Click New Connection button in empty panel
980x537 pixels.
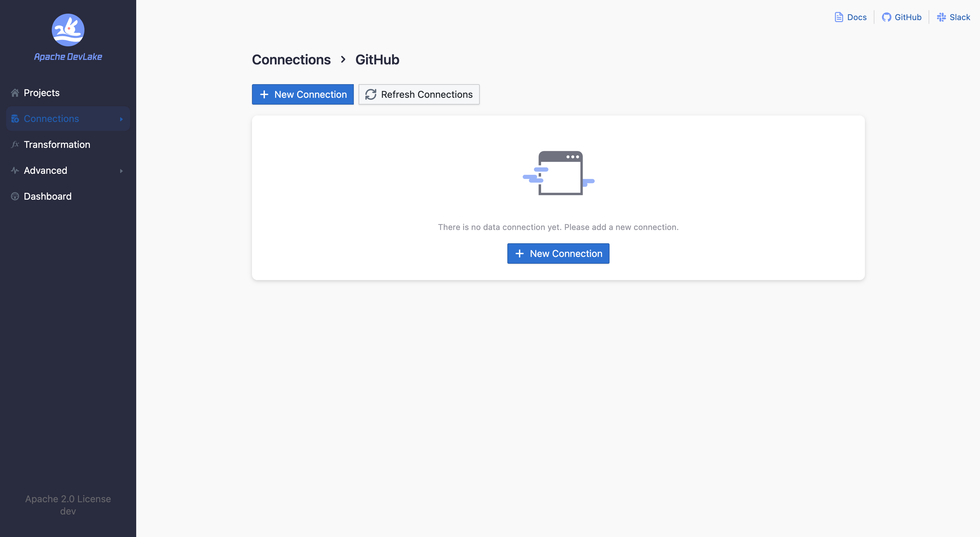558,254
